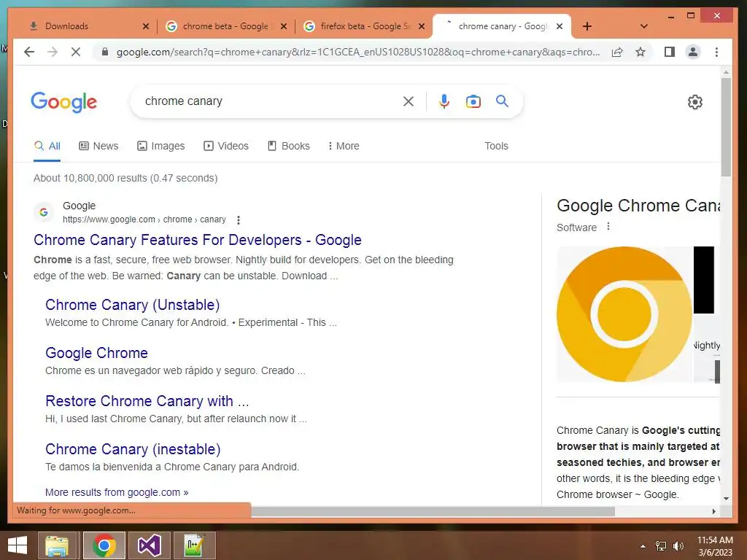
Task: Open knowledge panel Software three-dot menu
Action: point(608,227)
